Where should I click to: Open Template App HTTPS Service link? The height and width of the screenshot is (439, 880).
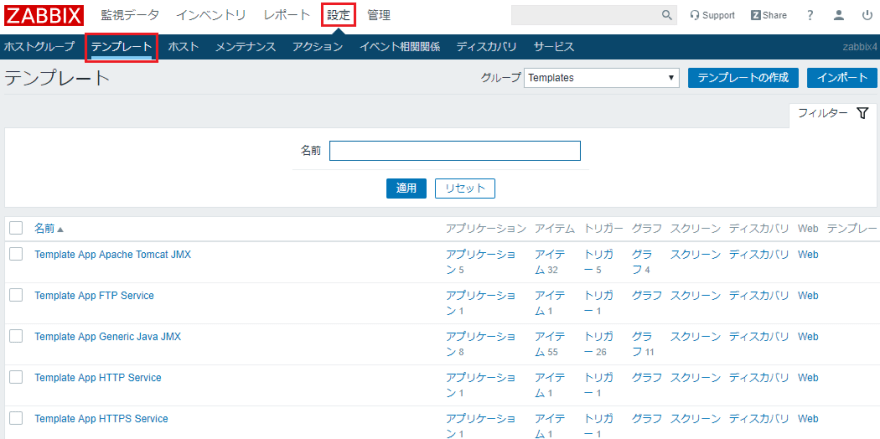(x=102, y=418)
